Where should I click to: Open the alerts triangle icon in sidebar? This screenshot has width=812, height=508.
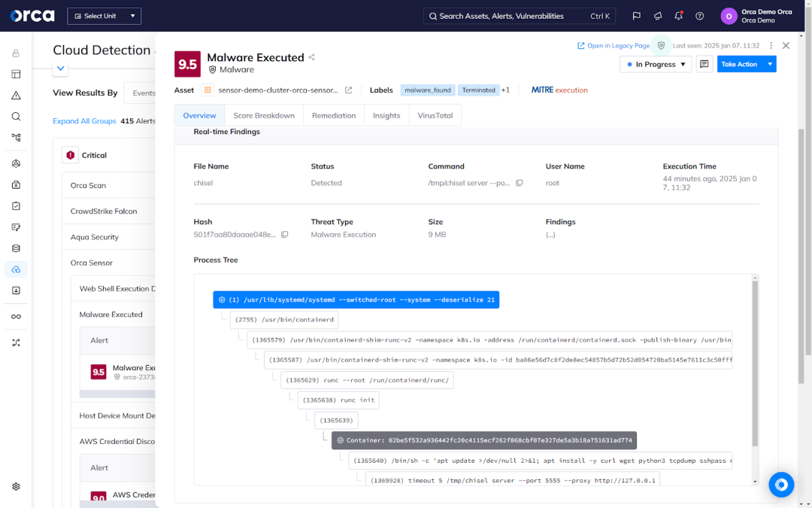(16, 96)
